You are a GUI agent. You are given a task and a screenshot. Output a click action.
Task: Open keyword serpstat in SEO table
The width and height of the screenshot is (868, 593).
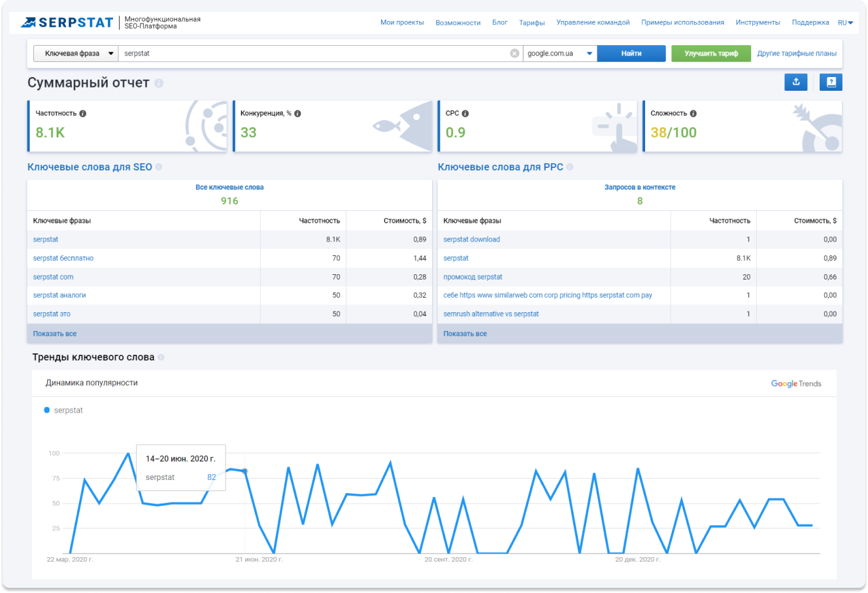coord(46,240)
